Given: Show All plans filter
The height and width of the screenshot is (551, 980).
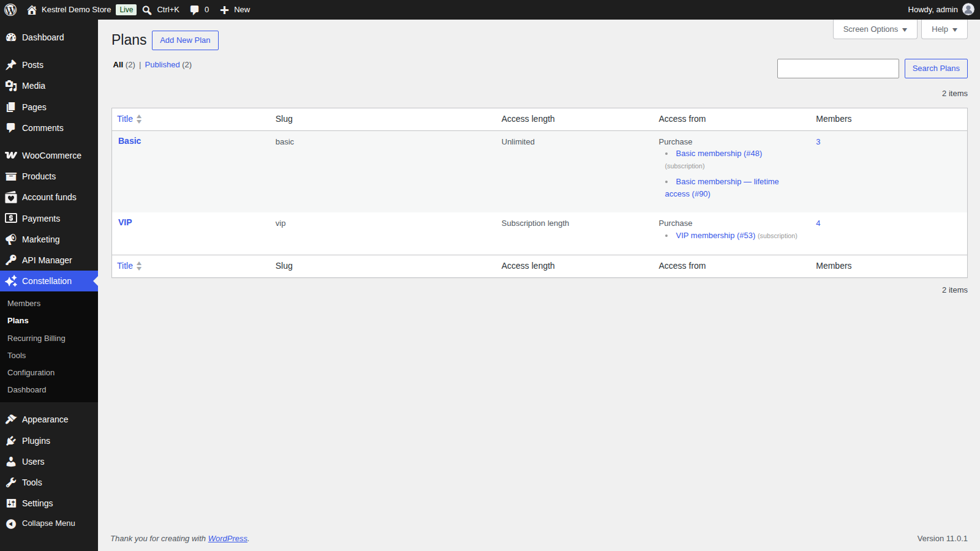Looking at the screenshot, I should click(118, 65).
